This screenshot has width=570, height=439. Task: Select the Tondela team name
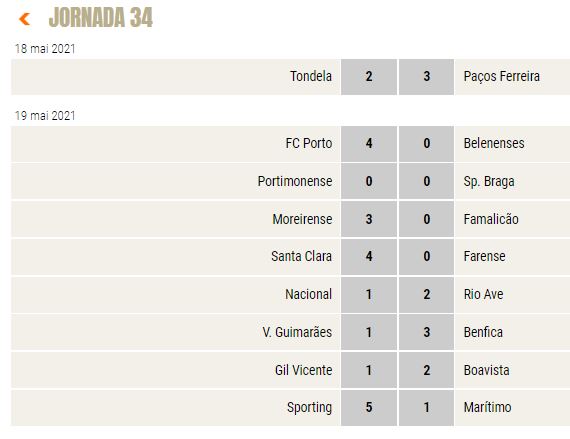coord(311,76)
